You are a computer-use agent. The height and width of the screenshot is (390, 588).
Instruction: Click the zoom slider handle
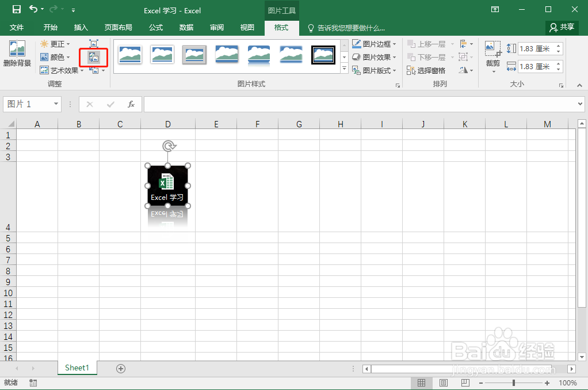[514, 383]
